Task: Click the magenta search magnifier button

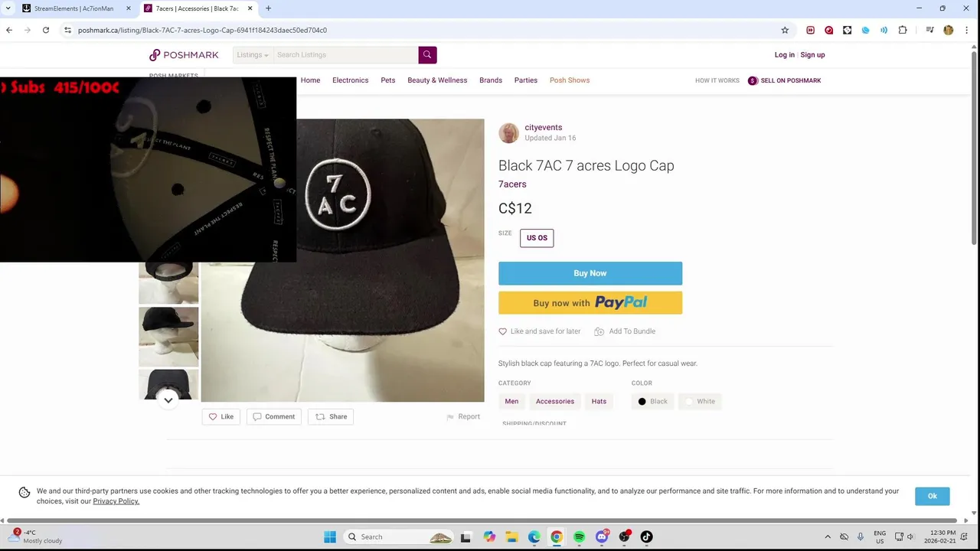Action: tap(427, 54)
